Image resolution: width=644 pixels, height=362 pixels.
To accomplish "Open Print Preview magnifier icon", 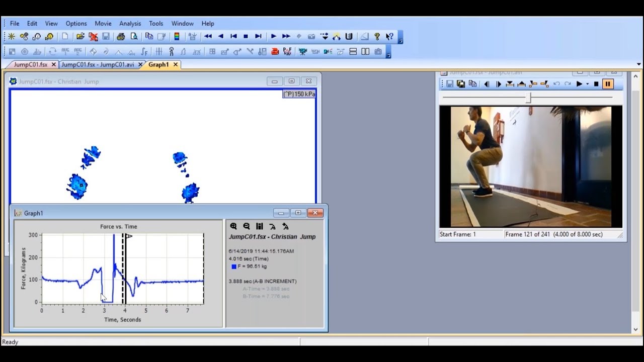I will [x=134, y=36].
